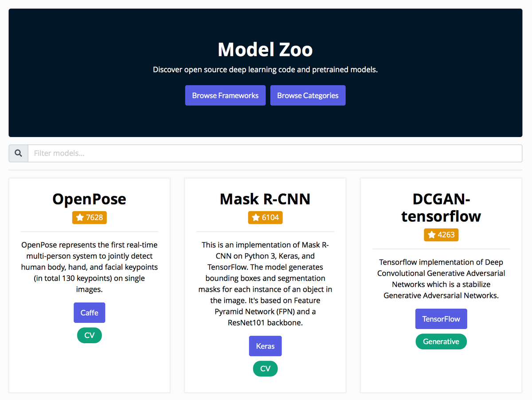
Task: Click the OpenPose star count badge
Action: [x=90, y=217]
